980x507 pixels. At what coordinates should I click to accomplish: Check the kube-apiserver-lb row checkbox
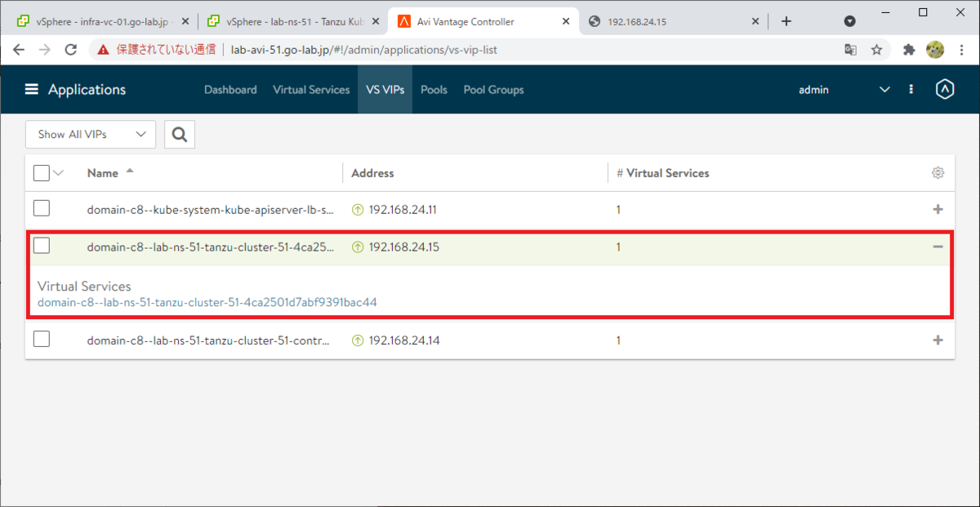[42, 209]
